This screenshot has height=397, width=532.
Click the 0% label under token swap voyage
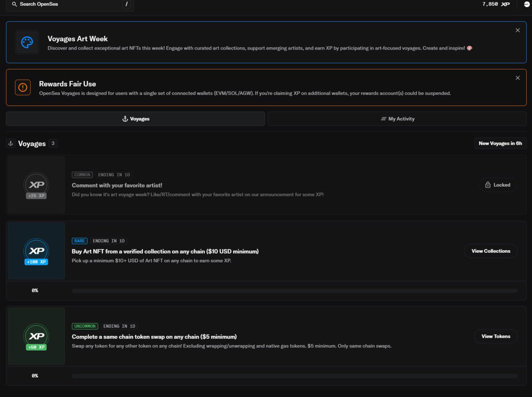click(x=35, y=376)
